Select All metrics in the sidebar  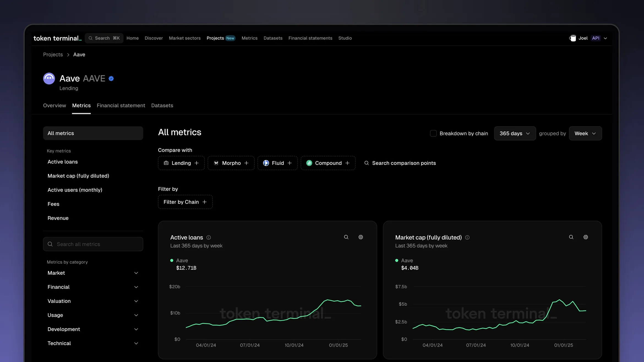click(x=93, y=133)
